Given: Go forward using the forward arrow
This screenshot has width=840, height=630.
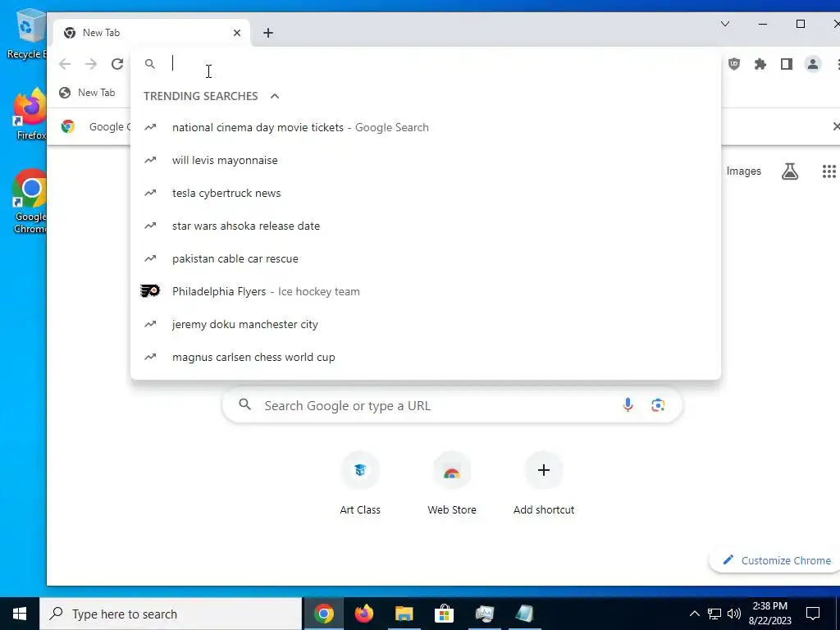Looking at the screenshot, I should click(91, 64).
